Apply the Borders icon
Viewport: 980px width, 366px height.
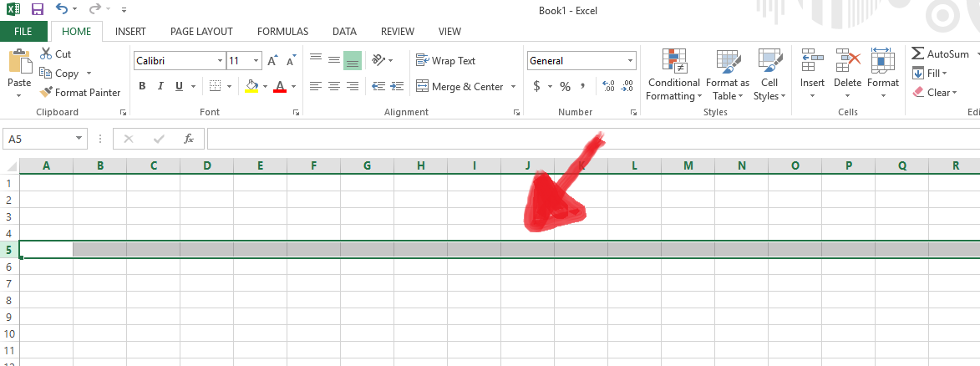(215, 86)
